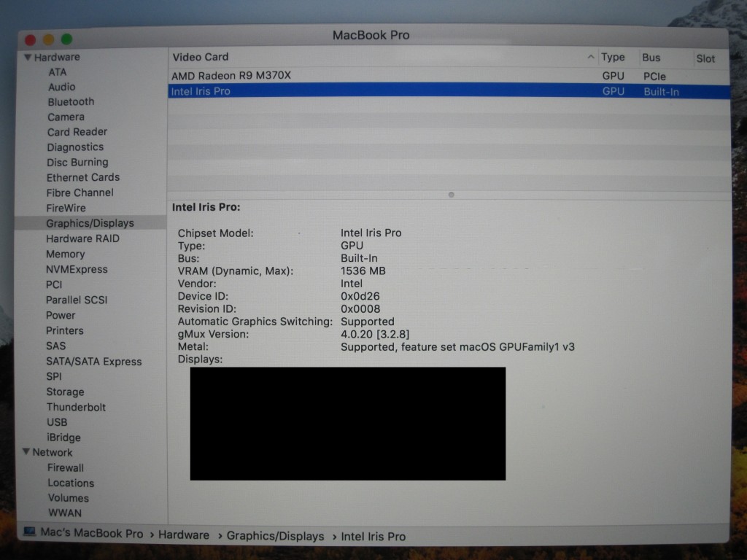
Task: Select Power in the sidebar
Action: [x=61, y=315]
